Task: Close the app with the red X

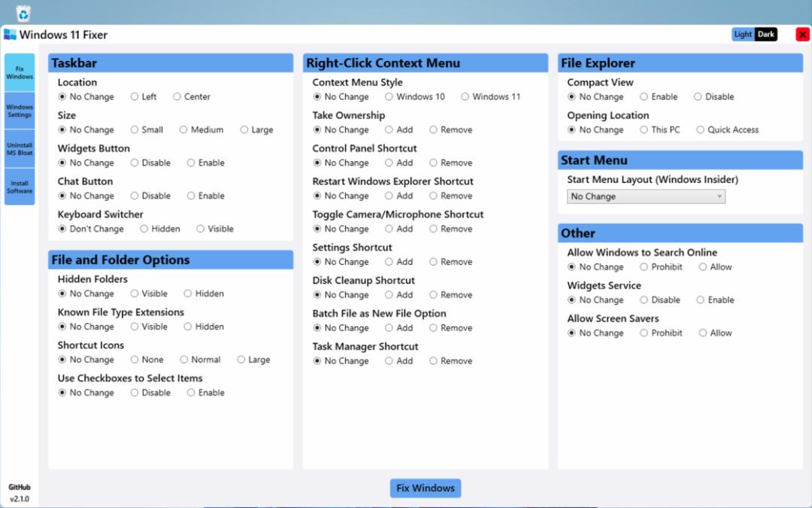Action: [x=802, y=35]
